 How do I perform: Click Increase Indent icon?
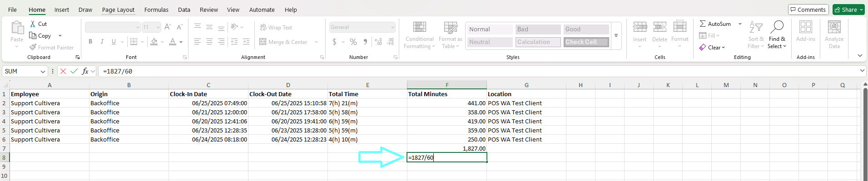(x=246, y=42)
